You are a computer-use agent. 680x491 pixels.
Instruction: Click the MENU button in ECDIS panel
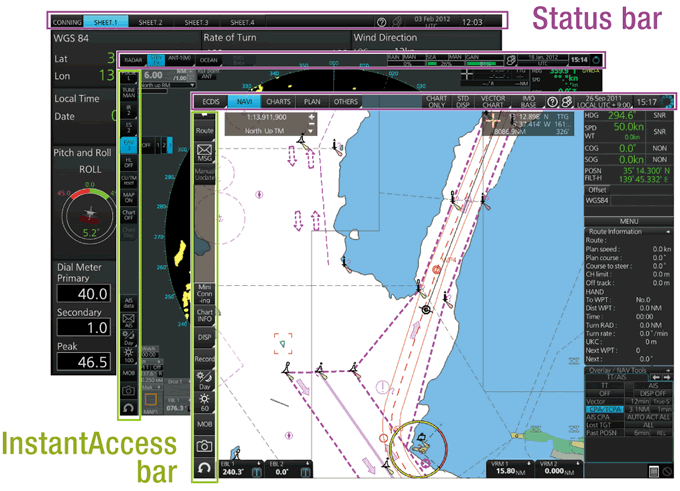(x=628, y=221)
